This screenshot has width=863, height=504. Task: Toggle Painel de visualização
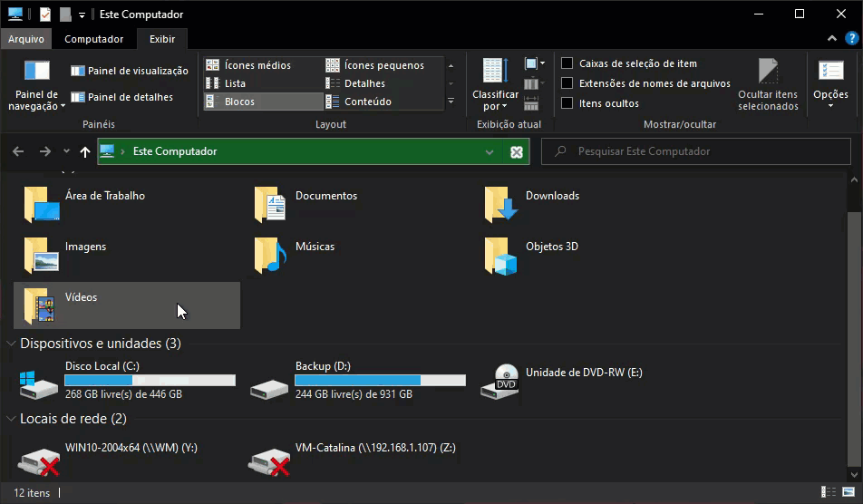tap(130, 71)
